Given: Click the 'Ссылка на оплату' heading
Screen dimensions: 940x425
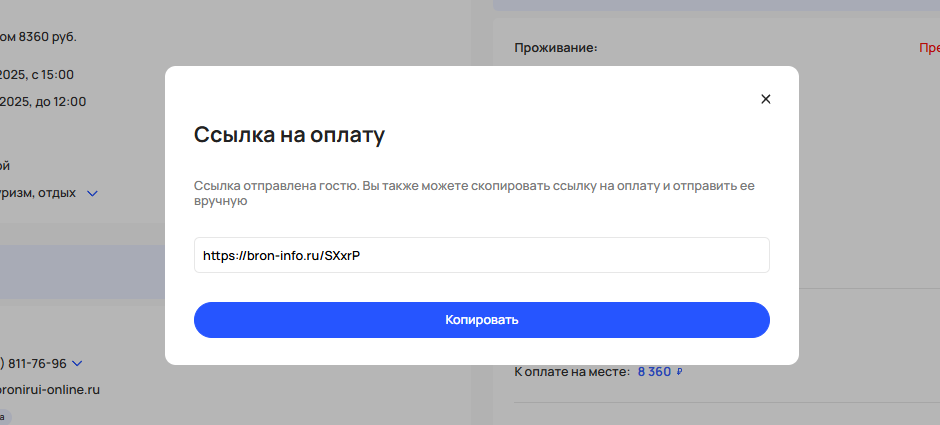Looking at the screenshot, I should [289, 135].
